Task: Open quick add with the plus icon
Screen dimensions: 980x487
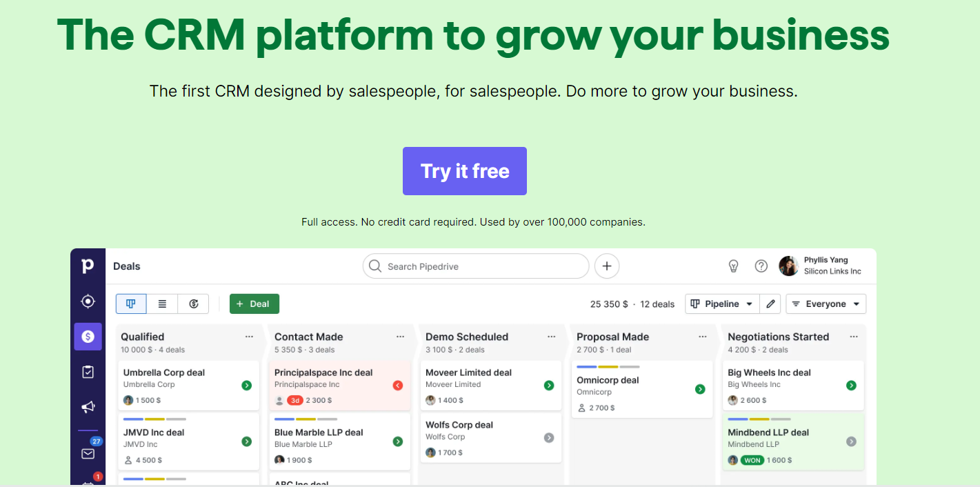Action: pyautogui.click(x=606, y=266)
